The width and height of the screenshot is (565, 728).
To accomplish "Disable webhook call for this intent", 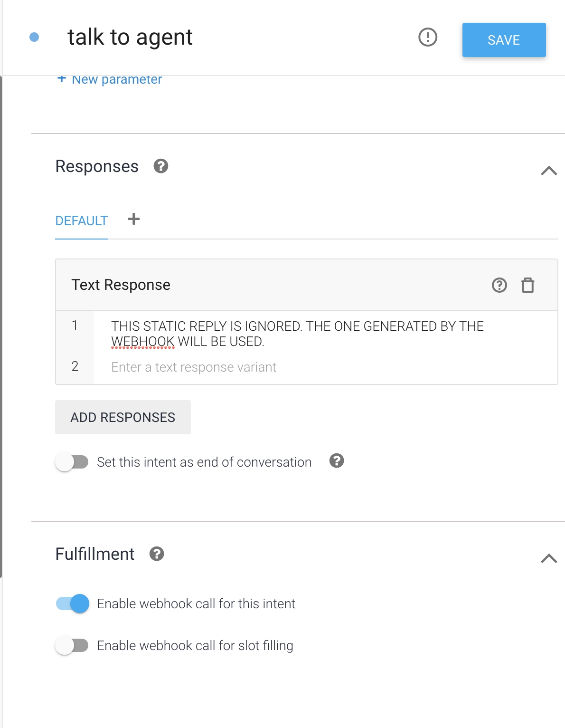I will click(x=73, y=603).
